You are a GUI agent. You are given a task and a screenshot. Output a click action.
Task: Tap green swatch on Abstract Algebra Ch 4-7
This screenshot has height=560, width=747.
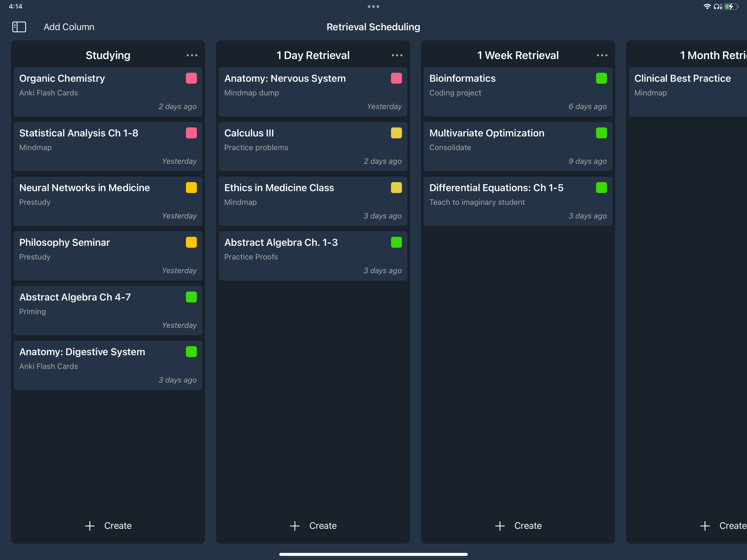pyautogui.click(x=191, y=297)
